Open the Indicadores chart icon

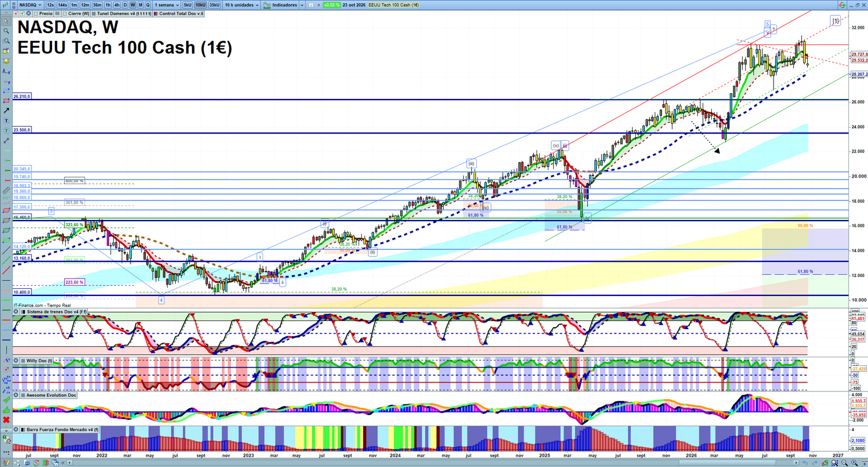(x=267, y=5)
